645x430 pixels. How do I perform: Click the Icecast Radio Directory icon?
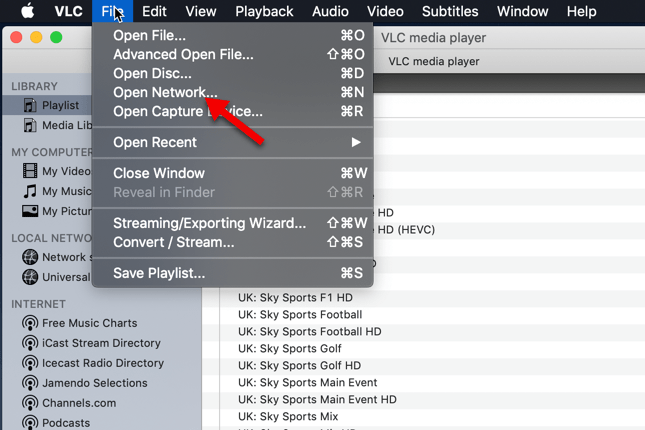(29, 363)
